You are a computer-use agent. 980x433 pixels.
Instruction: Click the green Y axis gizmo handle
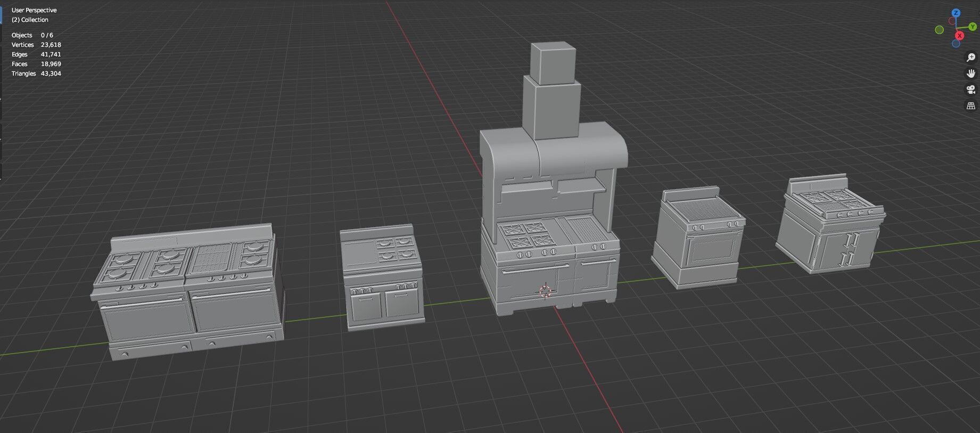tap(974, 27)
